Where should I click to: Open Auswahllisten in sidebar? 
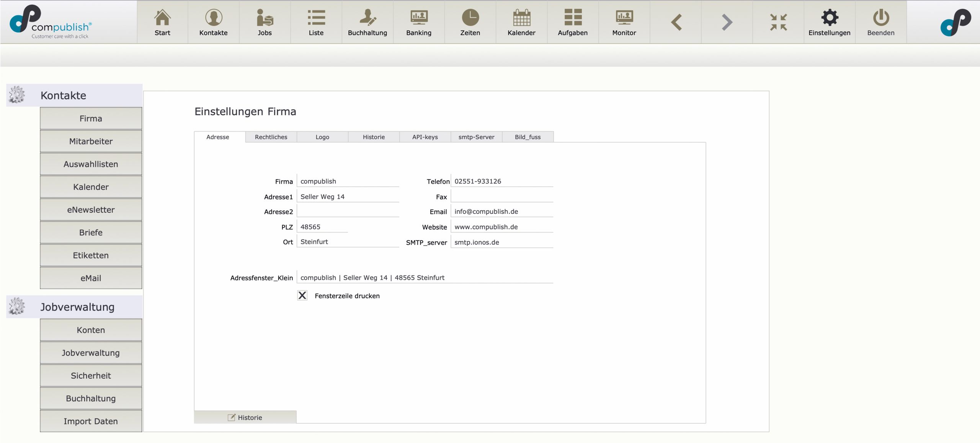click(x=91, y=164)
